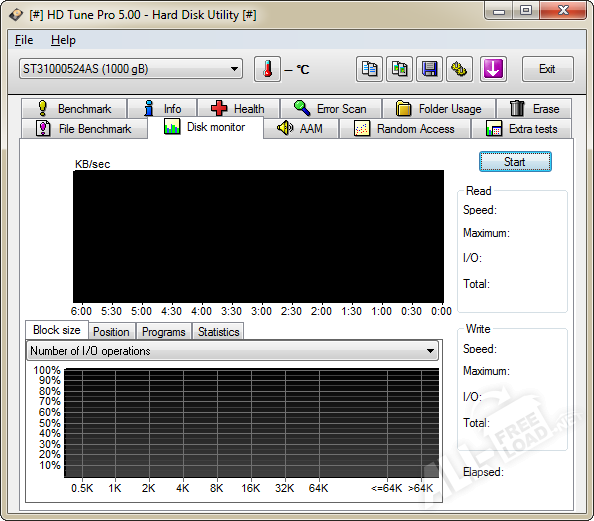
Task: Open the Folder Usage tab
Action: (439, 109)
